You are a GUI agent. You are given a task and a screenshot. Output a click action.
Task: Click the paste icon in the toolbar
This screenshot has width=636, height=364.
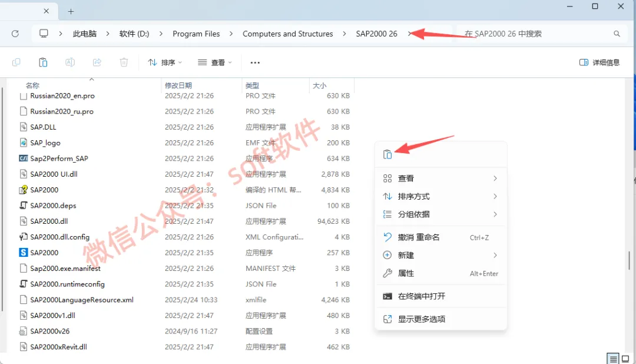pyautogui.click(x=43, y=62)
